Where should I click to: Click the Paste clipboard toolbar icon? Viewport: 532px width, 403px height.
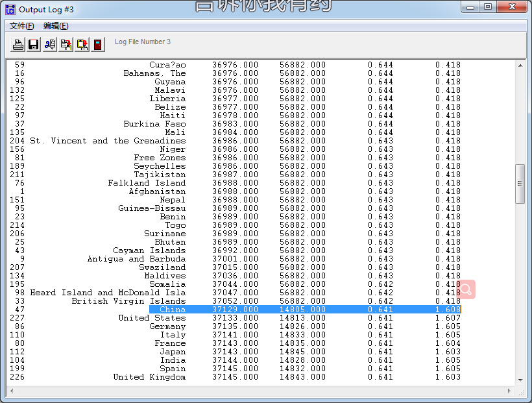coord(82,45)
